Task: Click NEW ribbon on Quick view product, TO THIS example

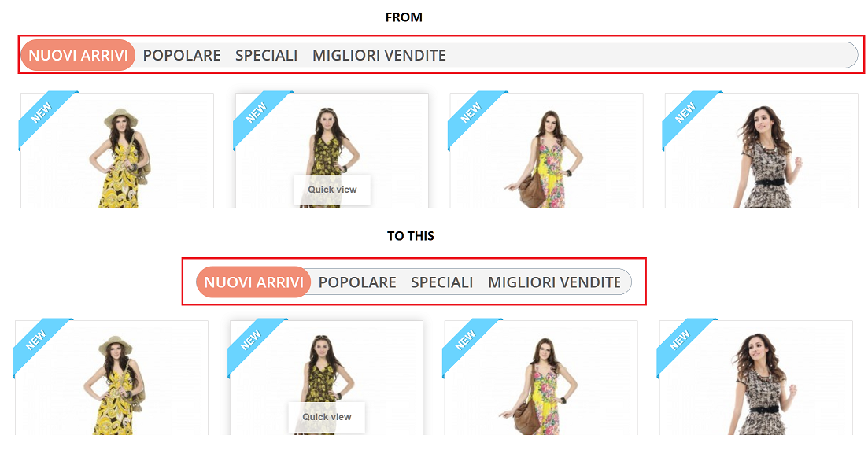Action: coord(253,345)
